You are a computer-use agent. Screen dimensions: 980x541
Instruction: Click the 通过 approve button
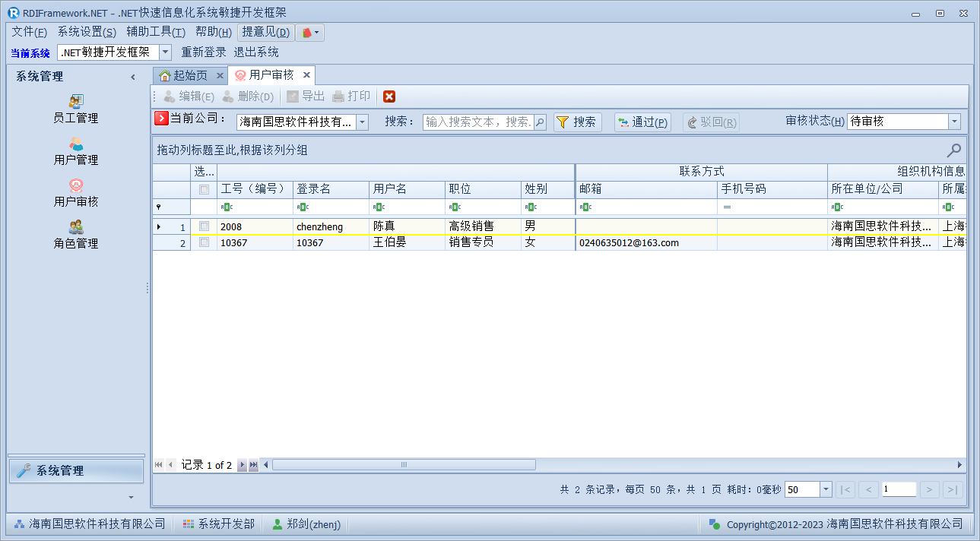coord(642,122)
